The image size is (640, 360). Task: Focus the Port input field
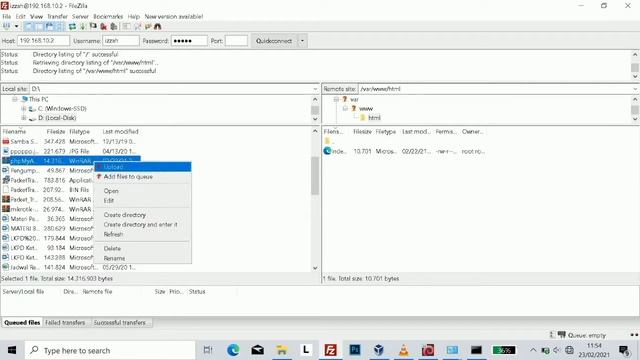pyautogui.click(x=236, y=41)
